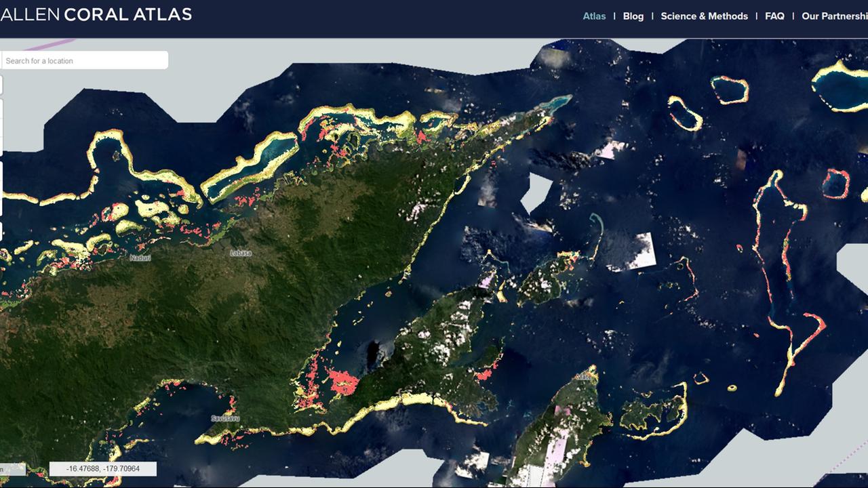Focus the Search for a location field
This screenshot has height=488, width=868.
tap(84, 60)
